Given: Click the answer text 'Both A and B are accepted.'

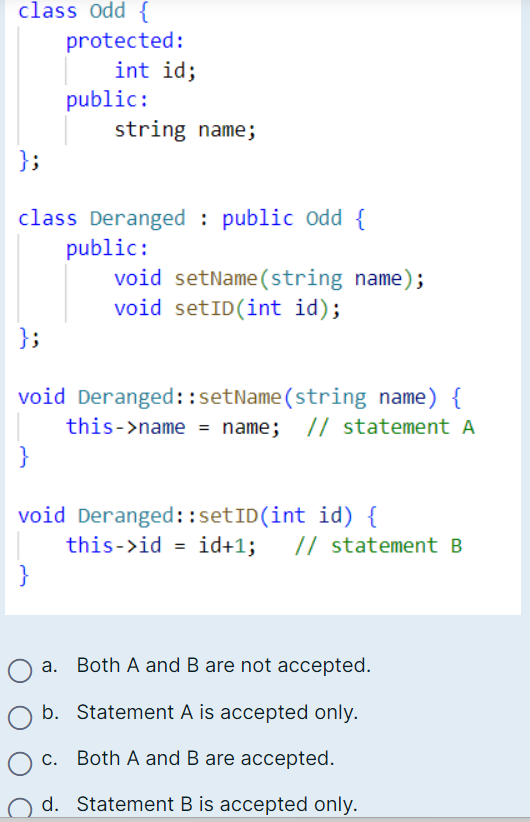Looking at the screenshot, I should click(x=205, y=759).
